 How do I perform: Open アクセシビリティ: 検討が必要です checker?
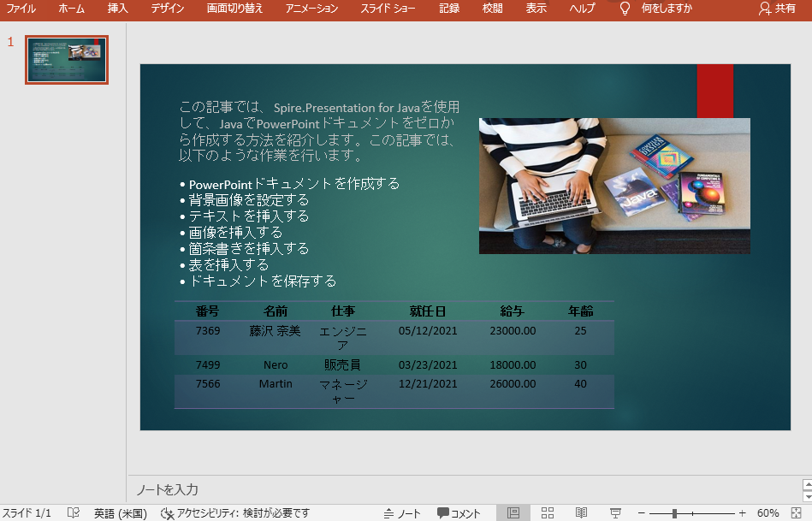point(235,513)
